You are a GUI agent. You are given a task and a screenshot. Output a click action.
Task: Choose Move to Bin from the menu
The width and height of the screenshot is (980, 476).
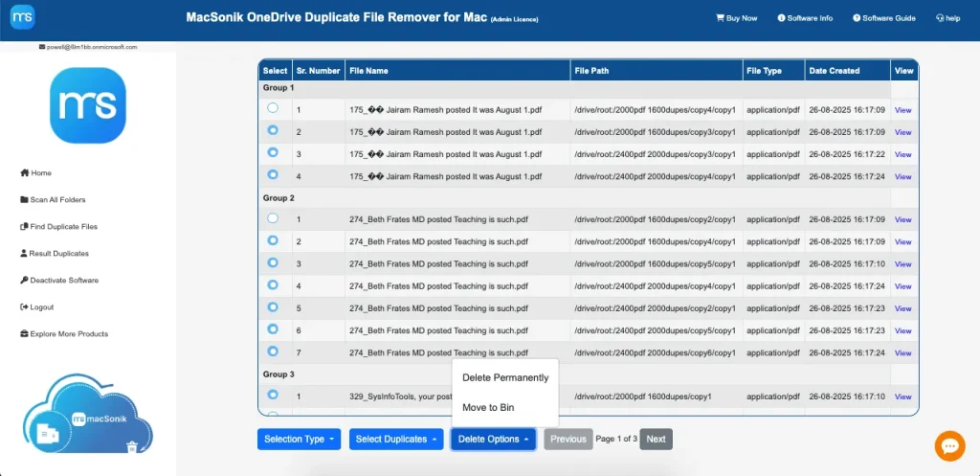[x=488, y=408]
